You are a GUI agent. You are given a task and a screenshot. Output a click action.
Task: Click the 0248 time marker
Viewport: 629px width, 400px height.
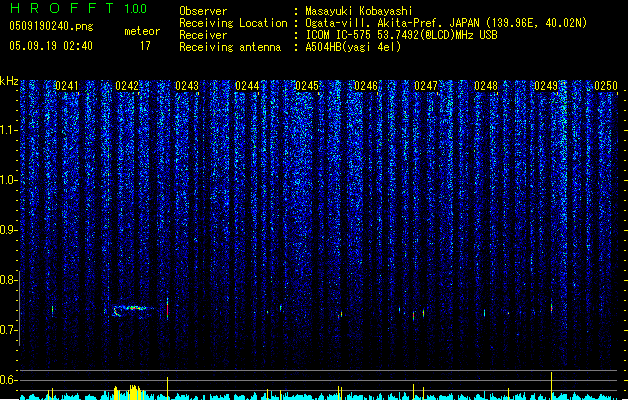pos(486,86)
